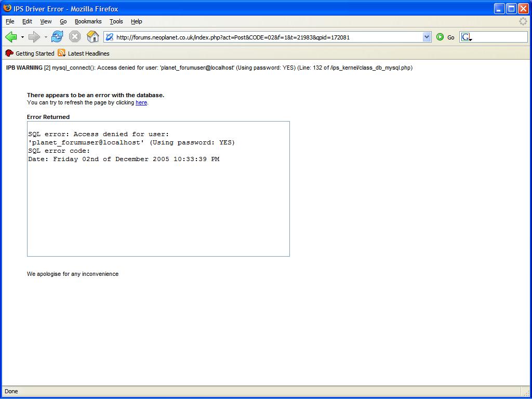The image size is (532, 399).
Task: Click the Firefox icon in title bar
Action: point(7,8)
